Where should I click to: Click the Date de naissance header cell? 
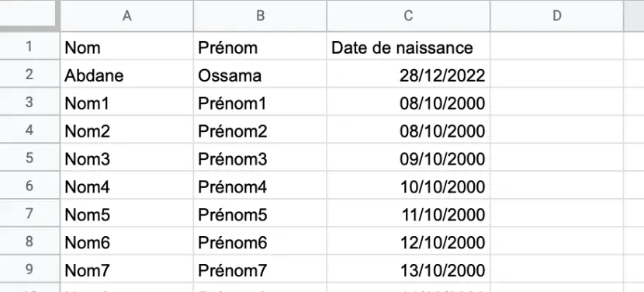[408, 47]
